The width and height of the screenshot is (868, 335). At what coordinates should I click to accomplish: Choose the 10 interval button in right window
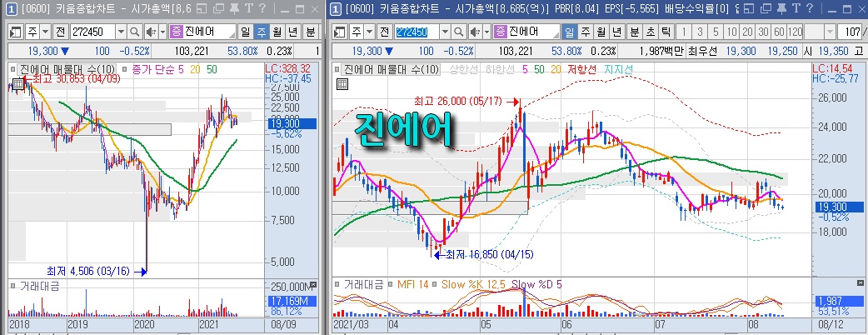click(x=732, y=32)
